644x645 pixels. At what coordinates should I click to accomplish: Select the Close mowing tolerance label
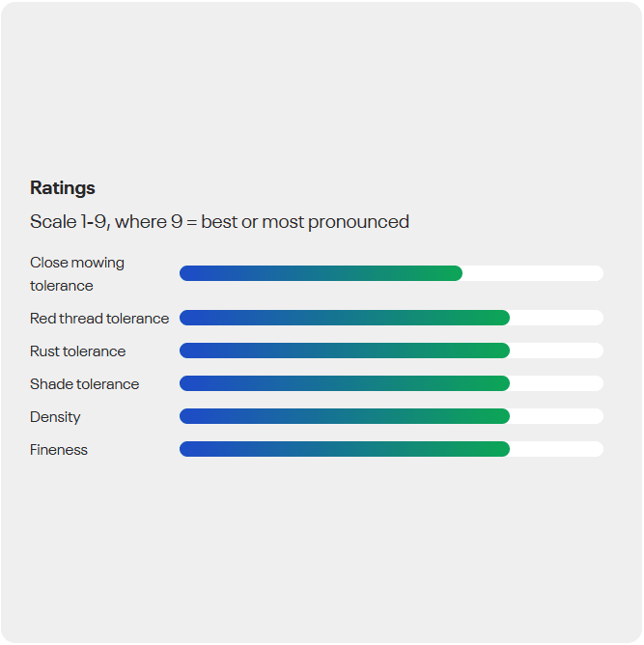77,274
